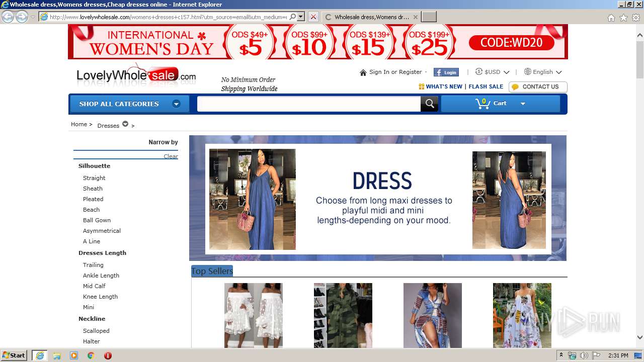The width and height of the screenshot is (644, 362).
Task: Click the system tray volume icon
Action: [x=584, y=355]
